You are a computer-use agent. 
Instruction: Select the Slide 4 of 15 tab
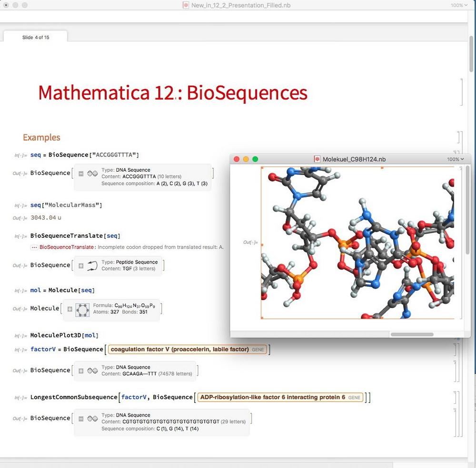[x=36, y=37]
